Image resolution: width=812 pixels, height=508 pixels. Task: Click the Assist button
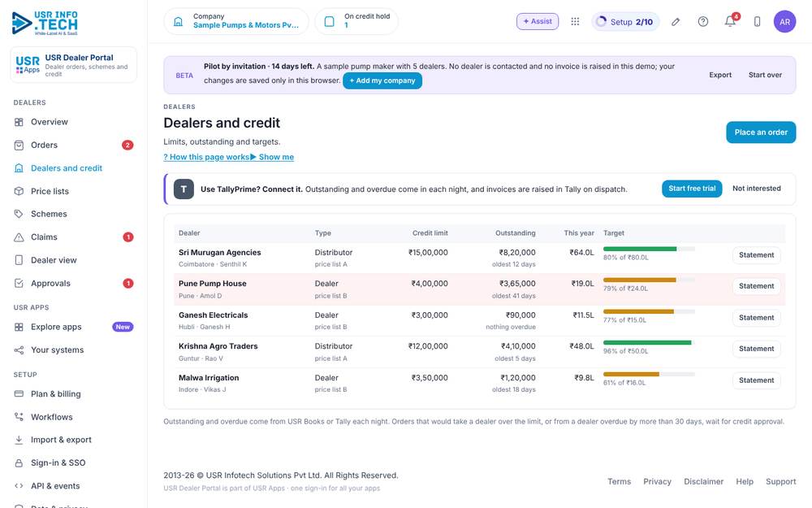pyautogui.click(x=538, y=21)
